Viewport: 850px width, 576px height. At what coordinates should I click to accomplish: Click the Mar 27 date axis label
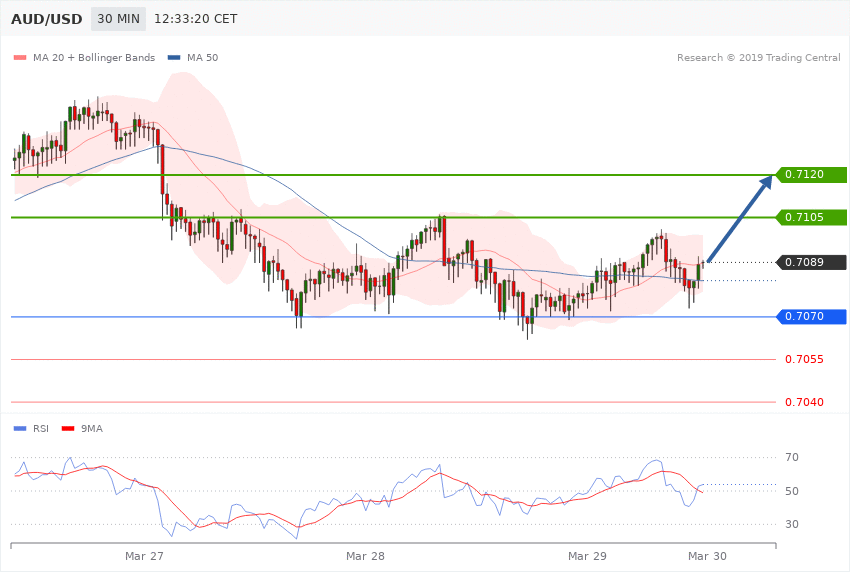(x=144, y=556)
